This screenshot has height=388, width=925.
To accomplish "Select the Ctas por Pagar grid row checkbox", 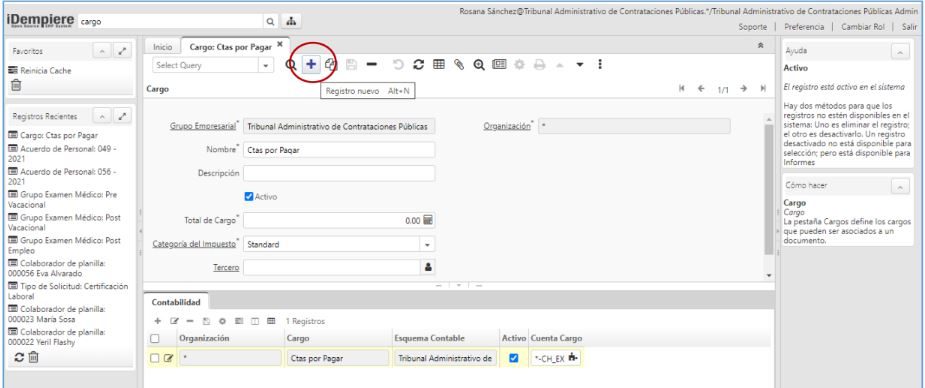I will point(155,358).
